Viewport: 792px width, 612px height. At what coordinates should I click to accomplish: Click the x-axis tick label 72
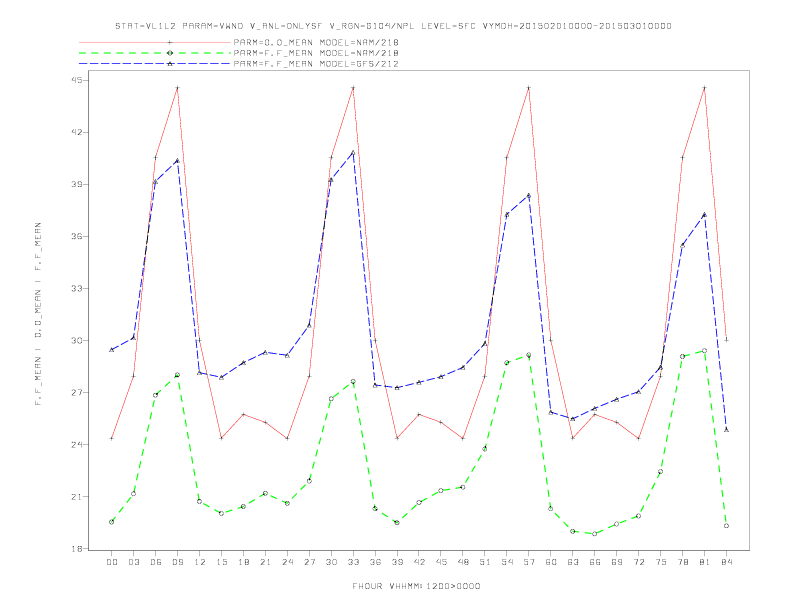[638, 562]
